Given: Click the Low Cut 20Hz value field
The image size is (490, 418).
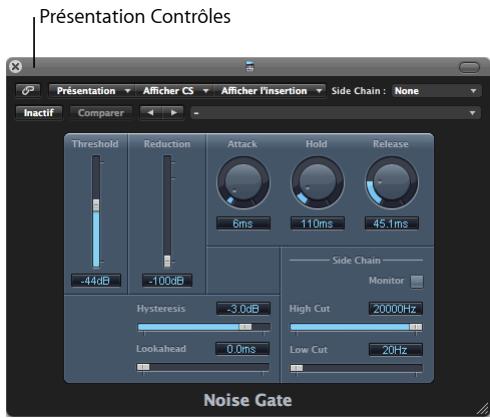Looking at the screenshot, I should click(x=395, y=350).
